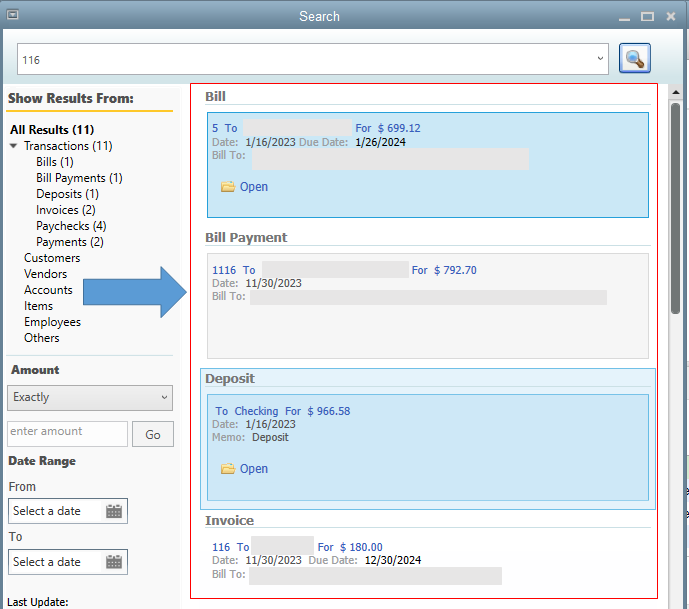Viewport: 689px width, 609px height.
Task: Click the Memo: Deposit text
Action: [250, 437]
